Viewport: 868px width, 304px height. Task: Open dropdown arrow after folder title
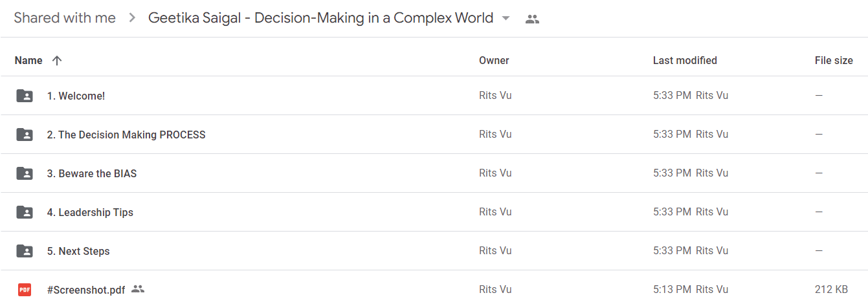coord(506,18)
